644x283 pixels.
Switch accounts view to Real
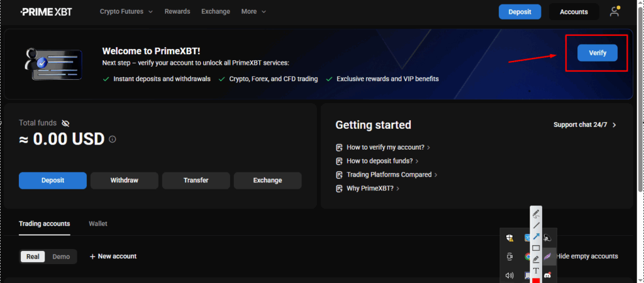pyautogui.click(x=33, y=257)
